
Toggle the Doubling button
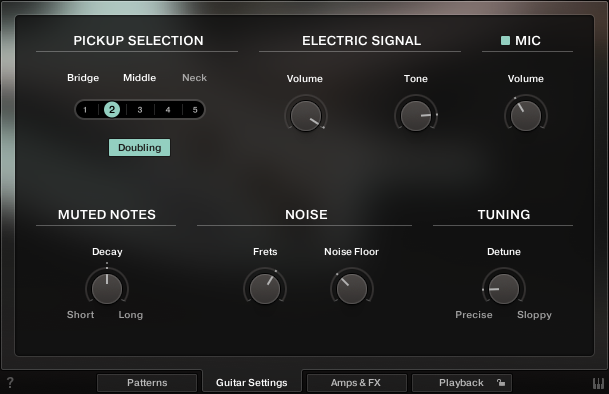[x=139, y=148]
